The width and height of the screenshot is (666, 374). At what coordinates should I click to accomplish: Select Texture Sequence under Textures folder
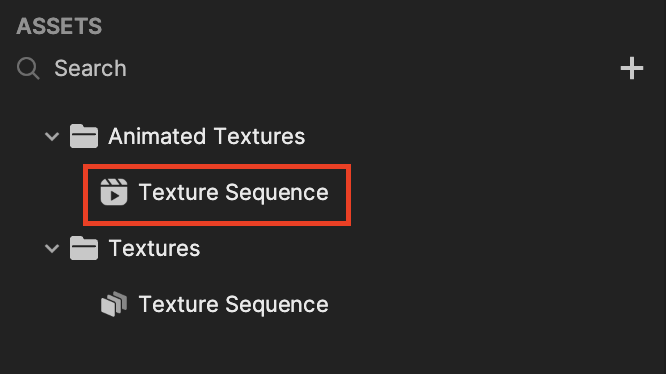point(234,304)
